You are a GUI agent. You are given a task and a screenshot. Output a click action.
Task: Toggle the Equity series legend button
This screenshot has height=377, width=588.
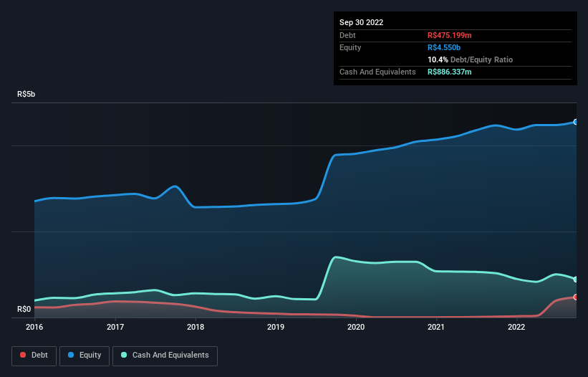[85, 355]
